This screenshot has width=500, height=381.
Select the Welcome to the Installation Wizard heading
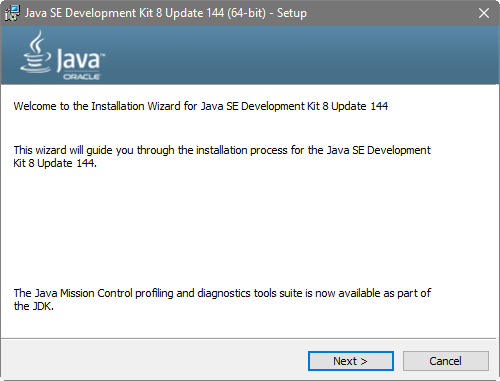(x=201, y=106)
